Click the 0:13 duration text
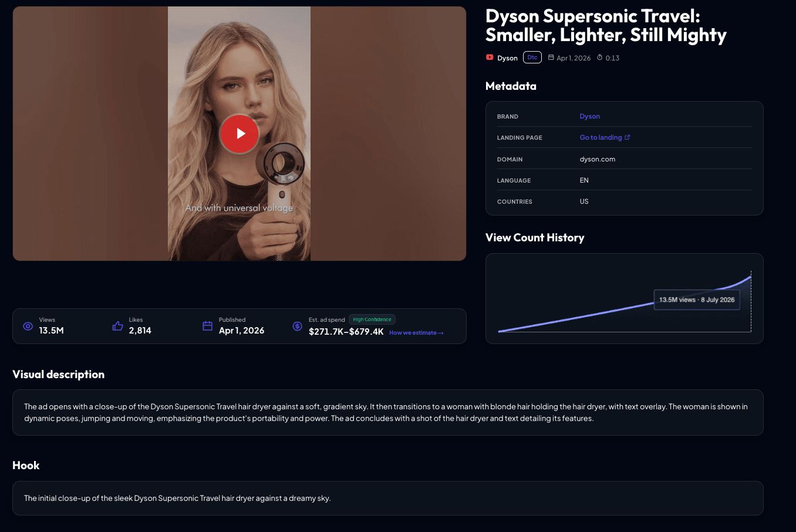 coord(612,58)
